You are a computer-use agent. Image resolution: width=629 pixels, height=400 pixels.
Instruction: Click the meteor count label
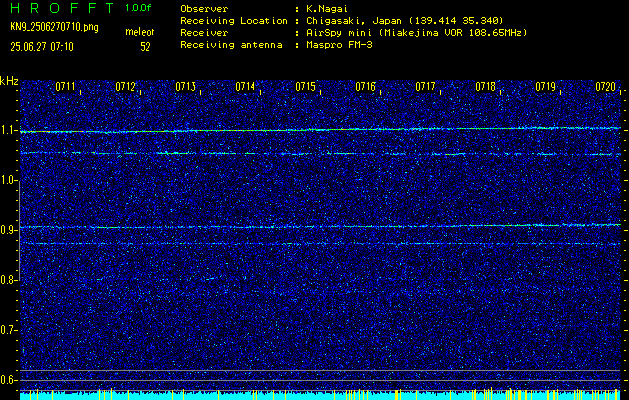pyautogui.click(x=140, y=32)
